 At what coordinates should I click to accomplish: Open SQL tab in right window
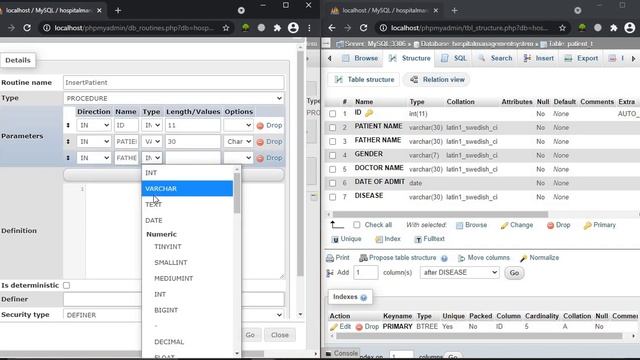click(454, 58)
